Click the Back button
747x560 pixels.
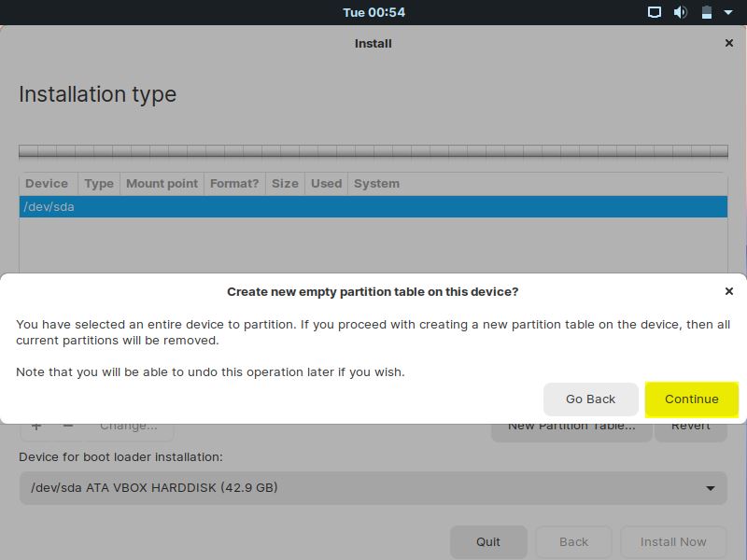click(x=573, y=542)
